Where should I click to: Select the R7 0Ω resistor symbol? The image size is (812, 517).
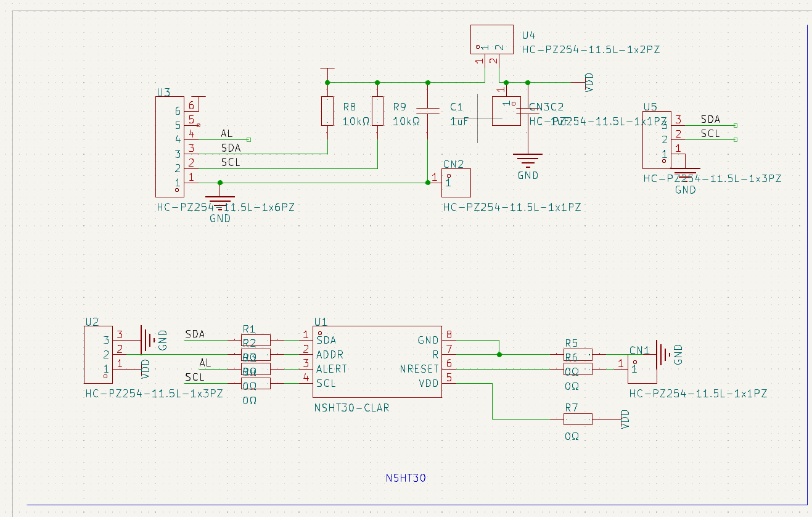pyautogui.click(x=578, y=420)
